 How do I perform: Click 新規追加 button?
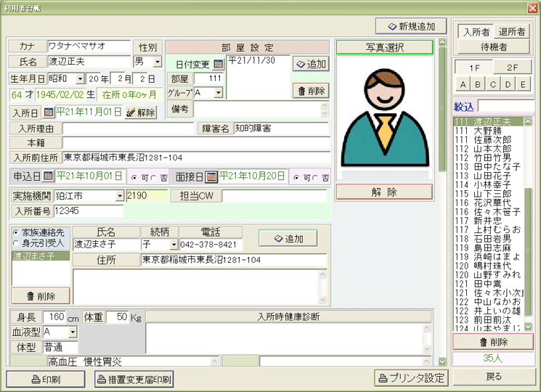point(411,26)
